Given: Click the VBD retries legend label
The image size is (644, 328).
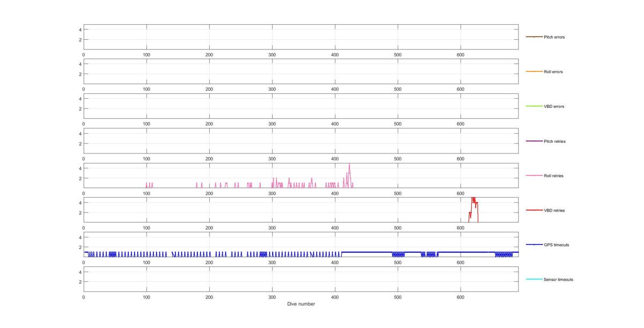Looking at the screenshot, I should point(554,210).
